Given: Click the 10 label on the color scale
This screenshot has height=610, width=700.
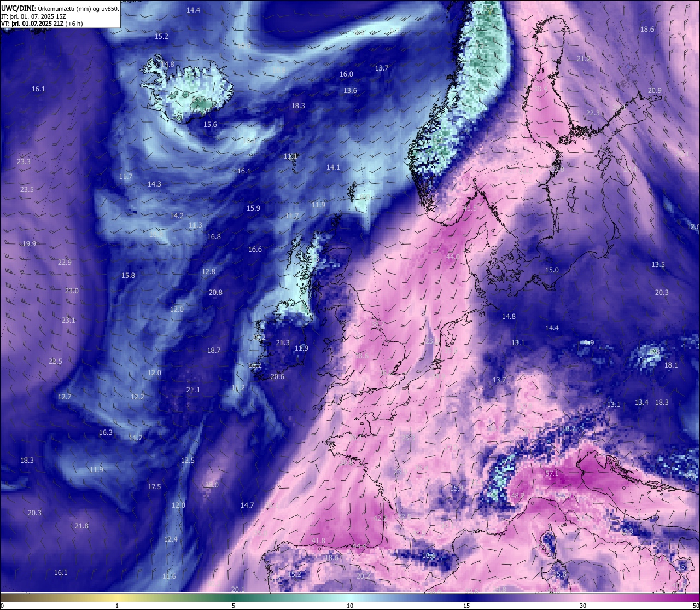Looking at the screenshot, I should tap(350, 606).
